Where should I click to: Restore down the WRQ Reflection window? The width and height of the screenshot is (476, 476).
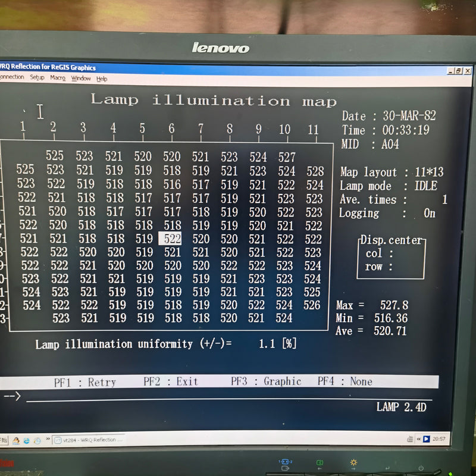click(x=459, y=71)
